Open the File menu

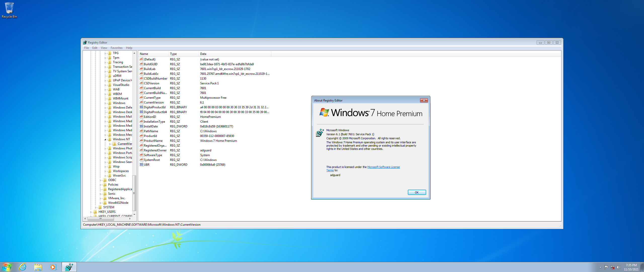coord(87,48)
